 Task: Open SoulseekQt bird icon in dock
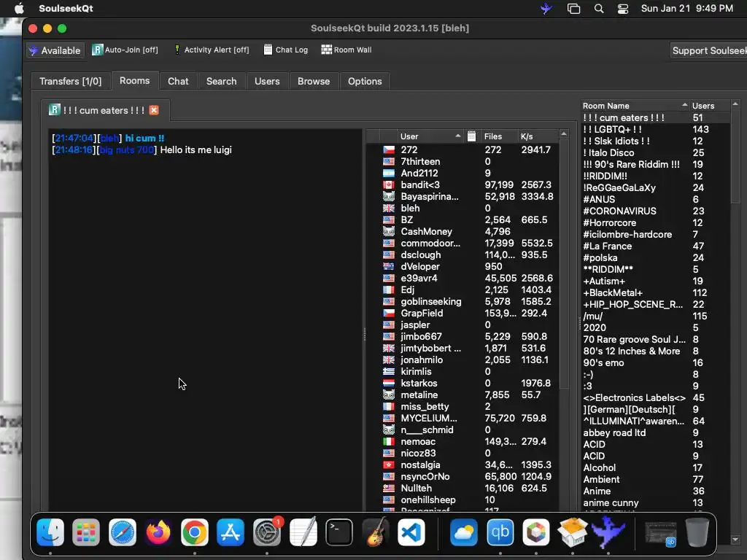point(608,532)
